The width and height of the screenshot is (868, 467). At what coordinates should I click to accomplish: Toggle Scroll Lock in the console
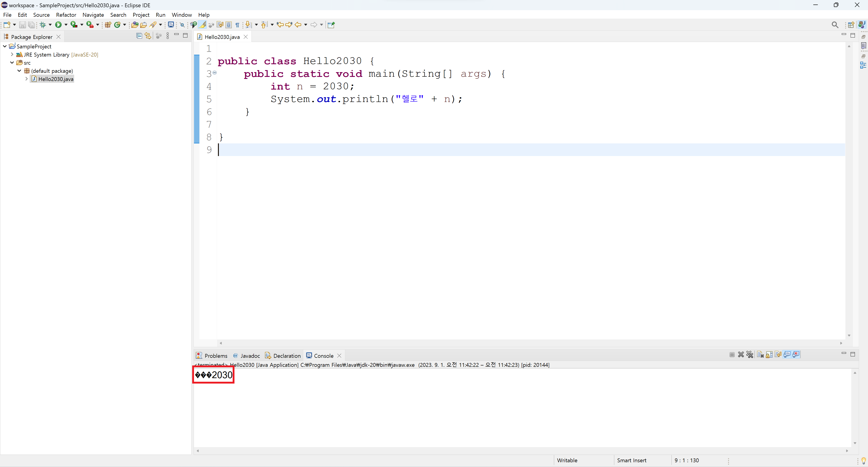(769, 354)
